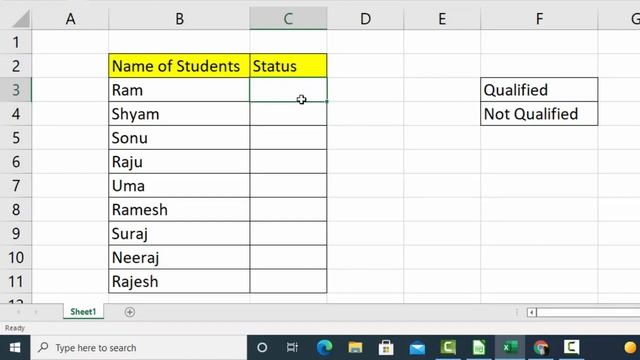Open the Mail app from the taskbar
The height and width of the screenshot is (360, 640).
(417, 348)
